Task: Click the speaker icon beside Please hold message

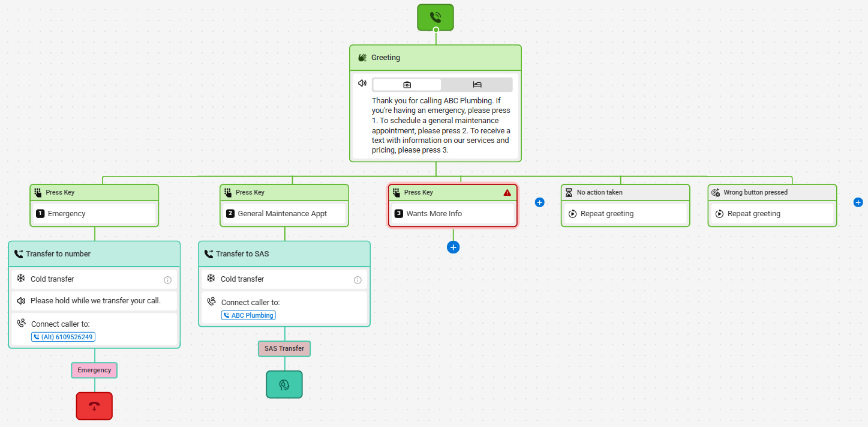Action: (x=21, y=300)
